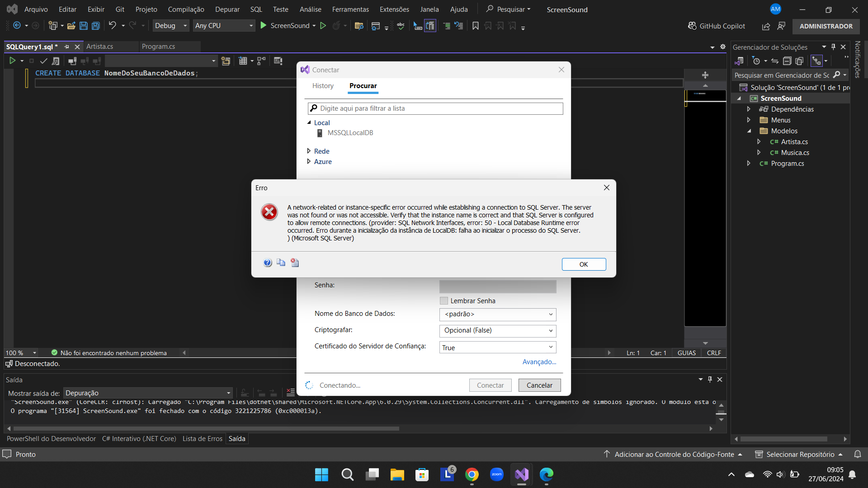Click the Results as Grid icon
This screenshot has height=488, width=868.
pos(243,61)
